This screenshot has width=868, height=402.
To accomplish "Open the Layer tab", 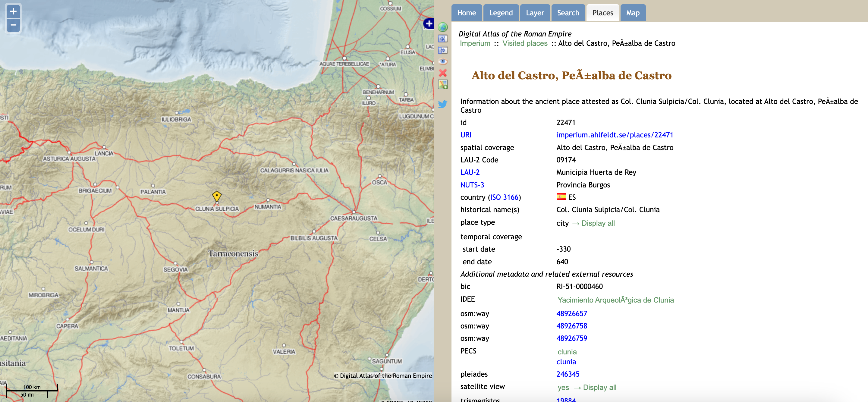I will (535, 13).
